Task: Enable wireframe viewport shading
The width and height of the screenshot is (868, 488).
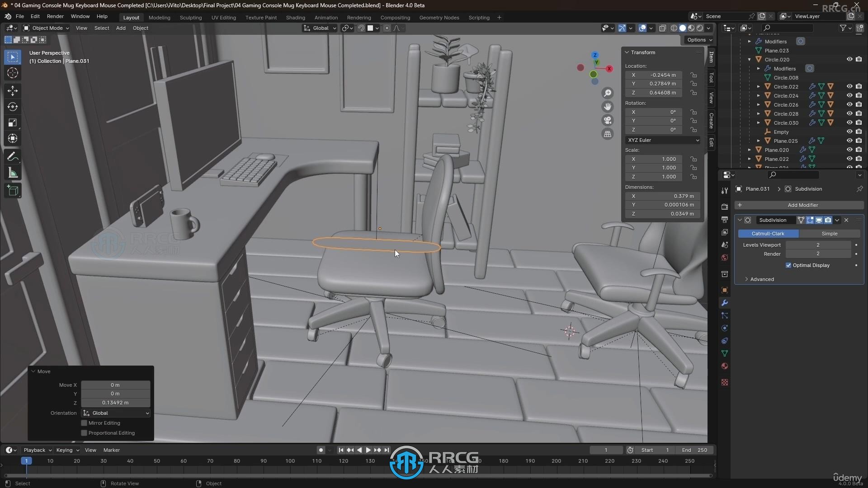Action: click(x=674, y=28)
